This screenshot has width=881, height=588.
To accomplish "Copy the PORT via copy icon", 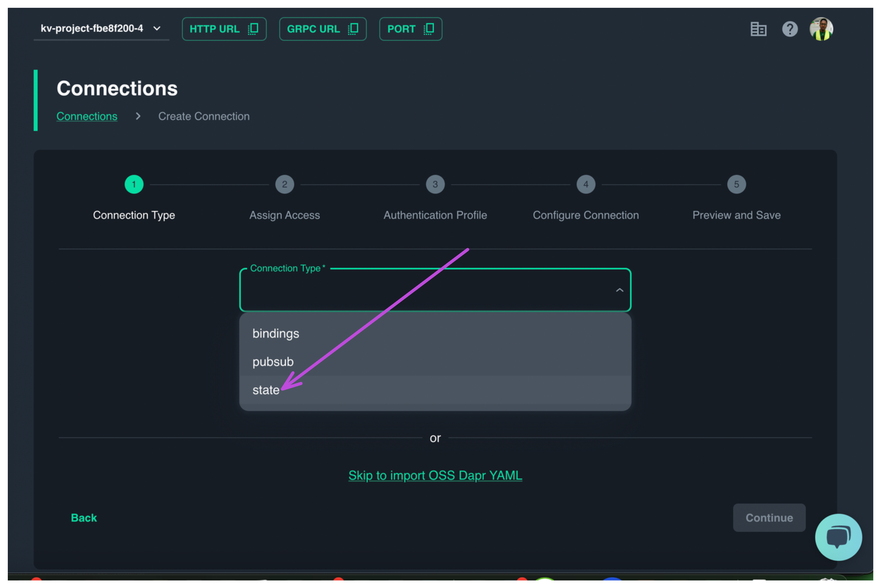I will 429,29.
